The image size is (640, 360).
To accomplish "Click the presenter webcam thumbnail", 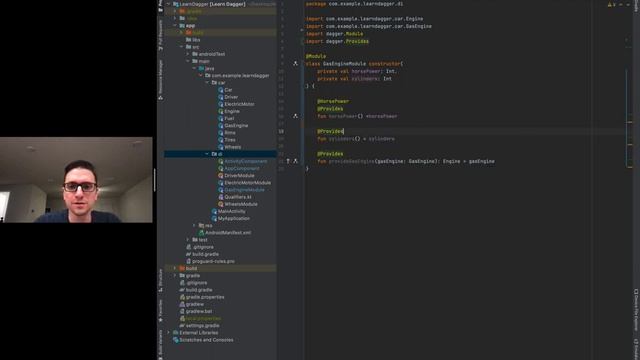I will pos(76,180).
